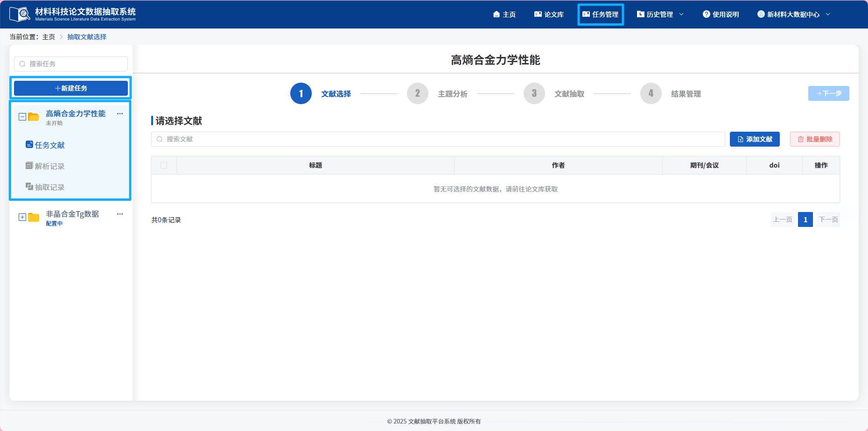Image resolution: width=868 pixels, height=431 pixels.
Task: Open 使用说明 help section
Action: pos(721,14)
